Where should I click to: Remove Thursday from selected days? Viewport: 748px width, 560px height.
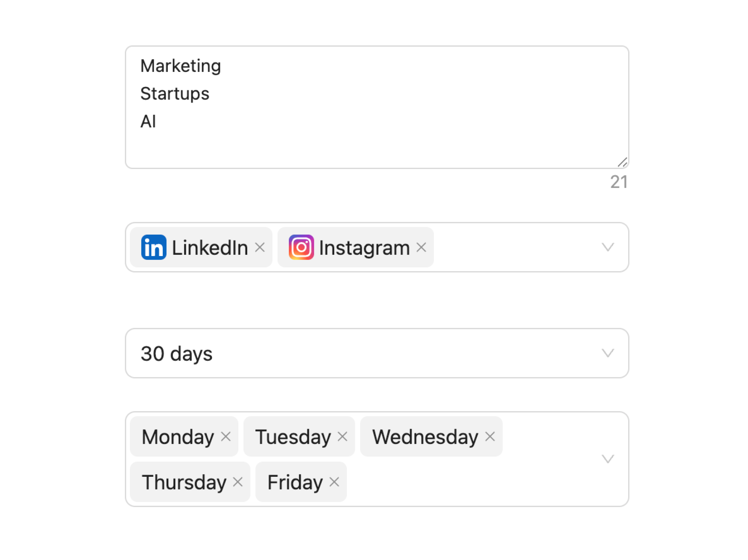pos(238,482)
